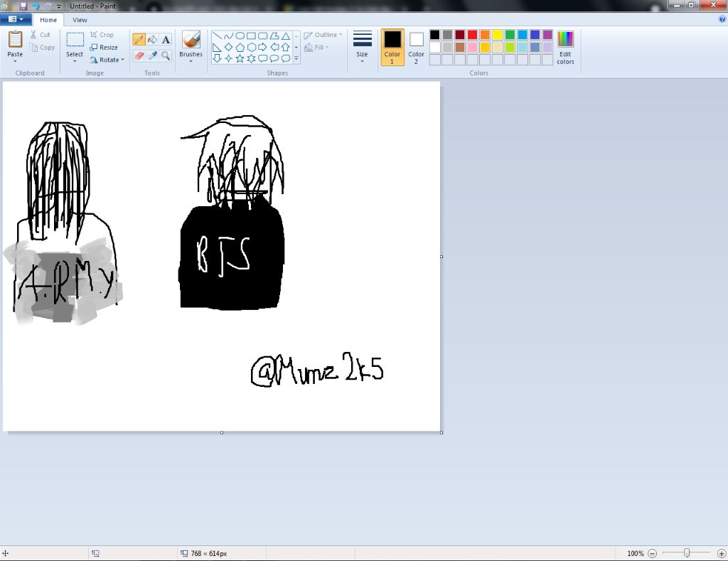Activate Color 2 background selector
The height and width of the screenshot is (561, 728).
(416, 47)
